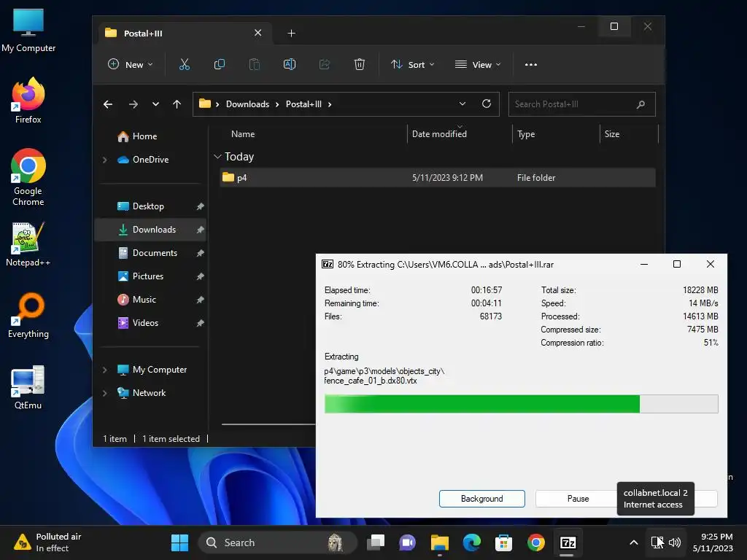
Task: Click the Rename icon in Explorer toolbar
Action: [289, 64]
